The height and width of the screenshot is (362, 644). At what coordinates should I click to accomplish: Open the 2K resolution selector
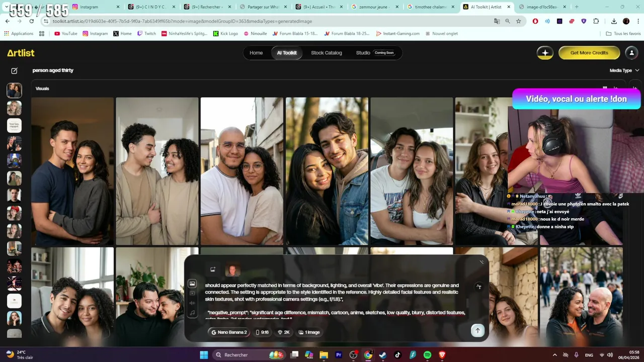pos(284,332)
